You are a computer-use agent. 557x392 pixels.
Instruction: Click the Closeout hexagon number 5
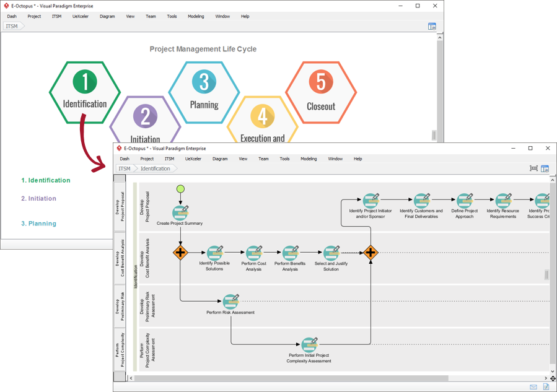(321, 92)
